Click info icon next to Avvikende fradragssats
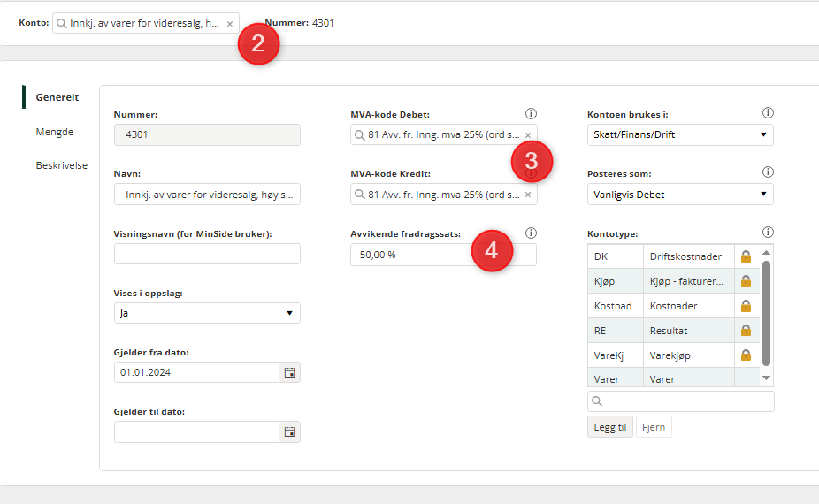This screenshot has width=819, height=504. [531, 233]
